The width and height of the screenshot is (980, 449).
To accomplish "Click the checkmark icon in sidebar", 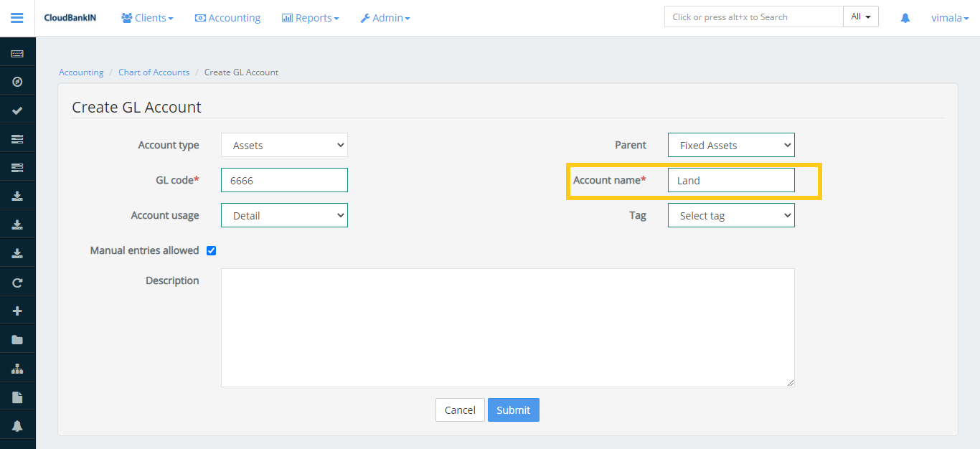I will tap(17, 110).
